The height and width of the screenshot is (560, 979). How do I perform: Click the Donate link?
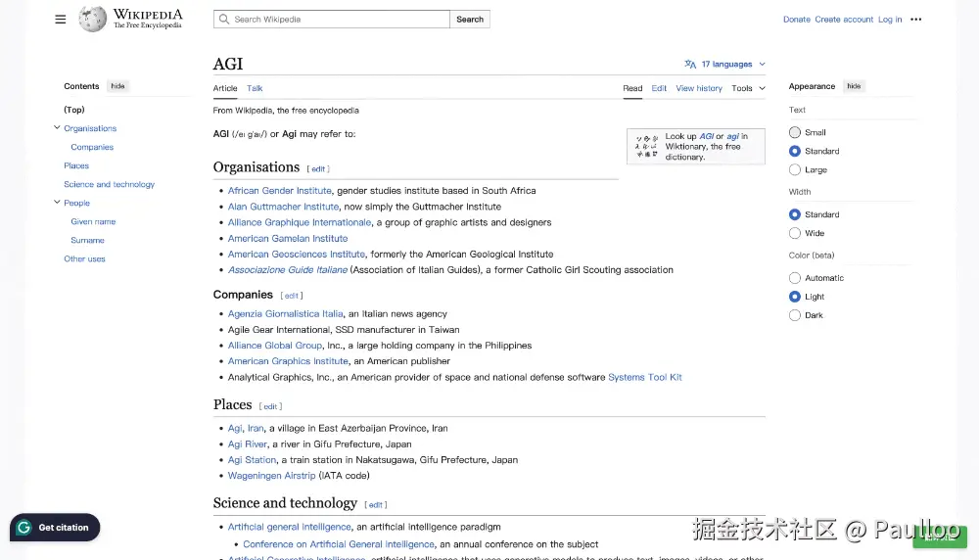[x=797, y=20]
